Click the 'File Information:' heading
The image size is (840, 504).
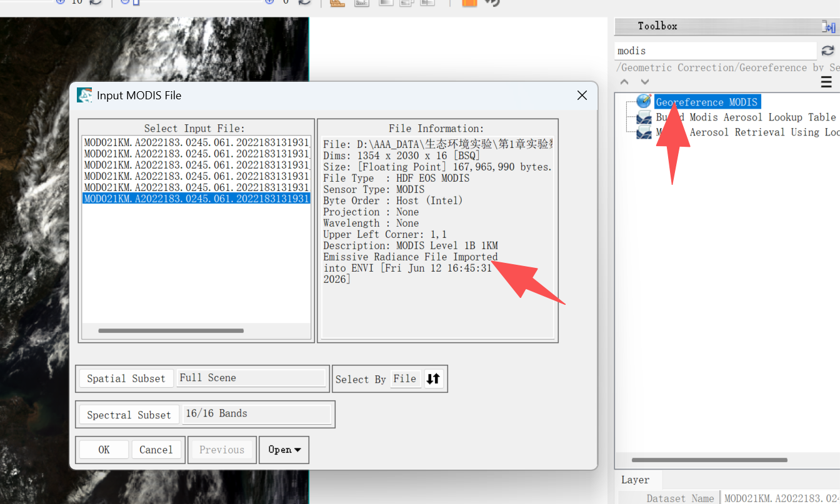coord(436,128)
